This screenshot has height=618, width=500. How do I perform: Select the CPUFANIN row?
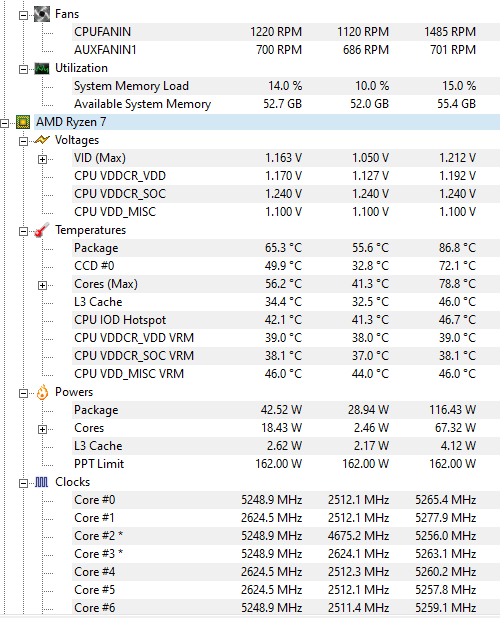(286, 32)
